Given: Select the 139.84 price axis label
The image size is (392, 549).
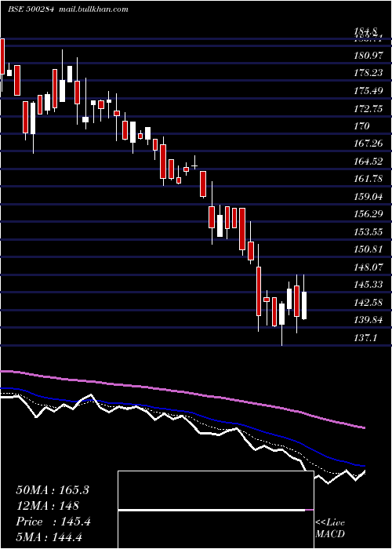Looking at the screenshot, I should [x=368, y=320].
